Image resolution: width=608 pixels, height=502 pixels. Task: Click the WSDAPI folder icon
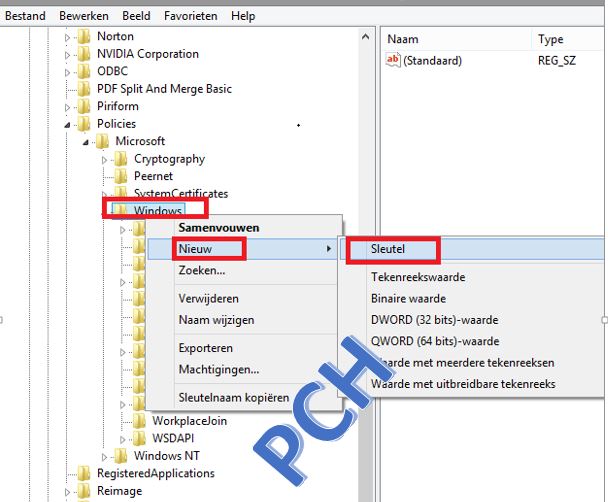tap(139, 438)
